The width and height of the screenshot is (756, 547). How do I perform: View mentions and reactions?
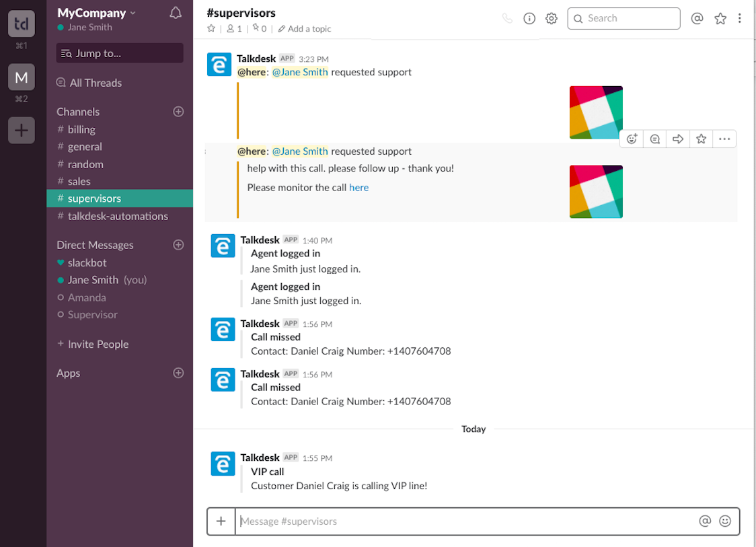[697, 18]
